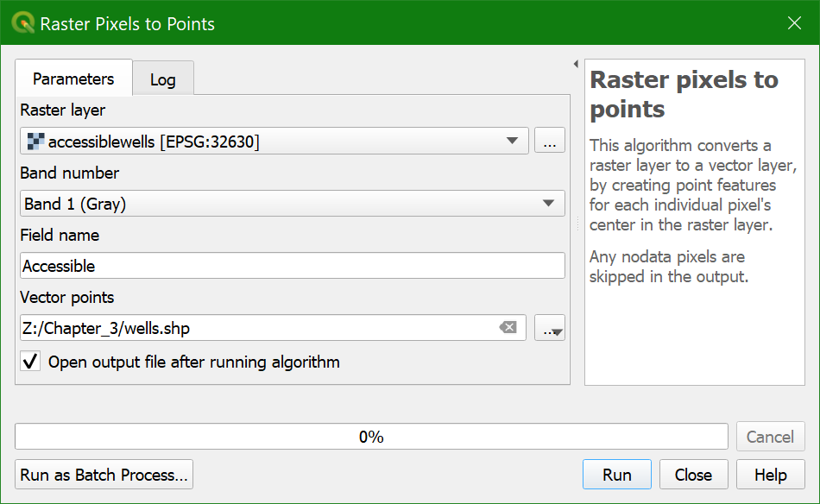Click Run as Batch Process
Viewport: 820px width, 504px height.
tap(104, 475)
